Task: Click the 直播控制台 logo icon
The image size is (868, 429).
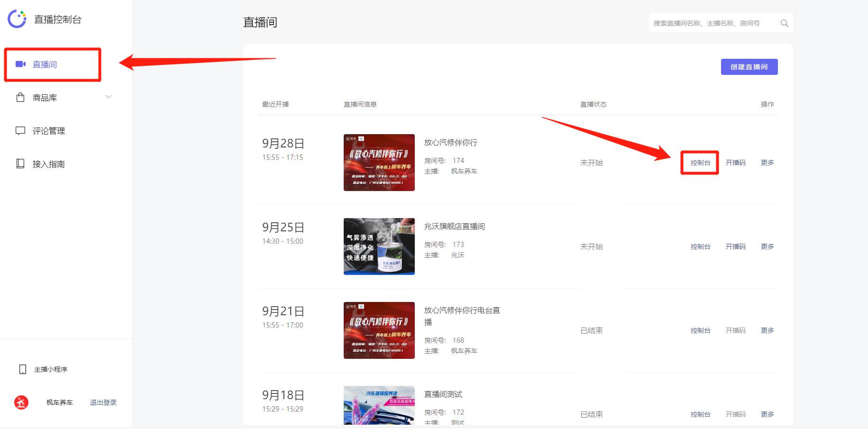Action: click(x=17, y=19)
